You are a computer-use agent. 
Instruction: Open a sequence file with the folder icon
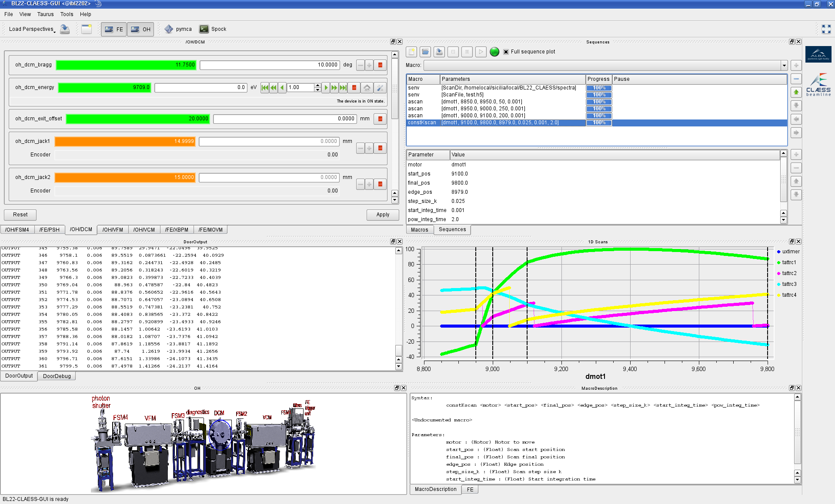[425, 52]
